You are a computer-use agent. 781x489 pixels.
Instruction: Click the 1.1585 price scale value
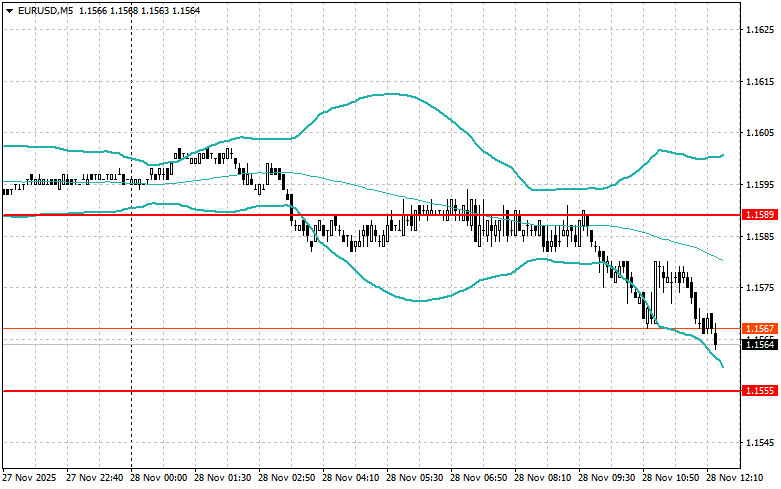click(760, 237)
